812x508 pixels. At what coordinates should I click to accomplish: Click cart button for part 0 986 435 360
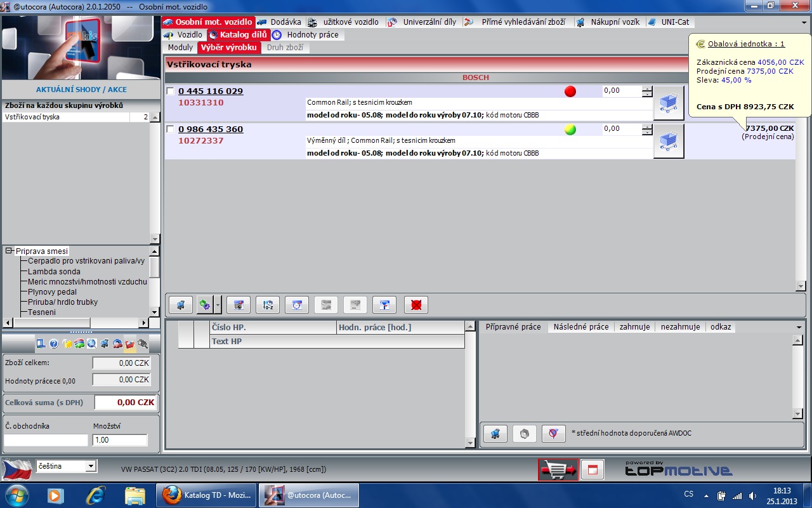(x=669, y=141)
